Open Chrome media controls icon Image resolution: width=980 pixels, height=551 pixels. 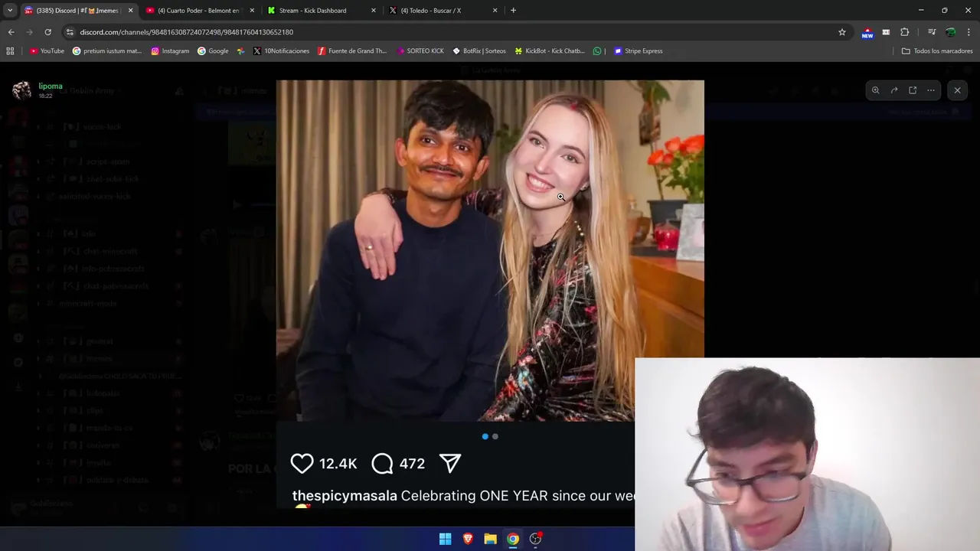tap(932, 32)
